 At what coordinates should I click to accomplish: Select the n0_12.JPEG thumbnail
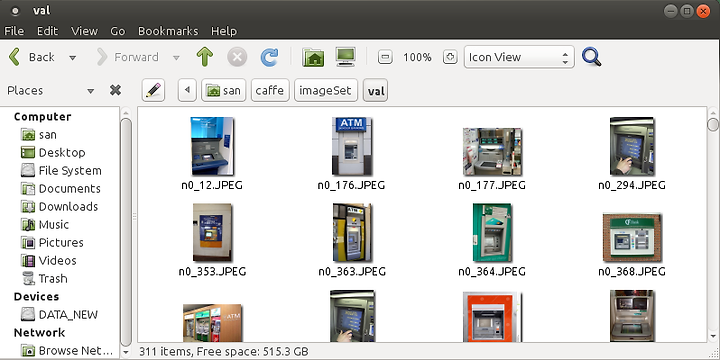pyautogui.click(x=212, y=146)
